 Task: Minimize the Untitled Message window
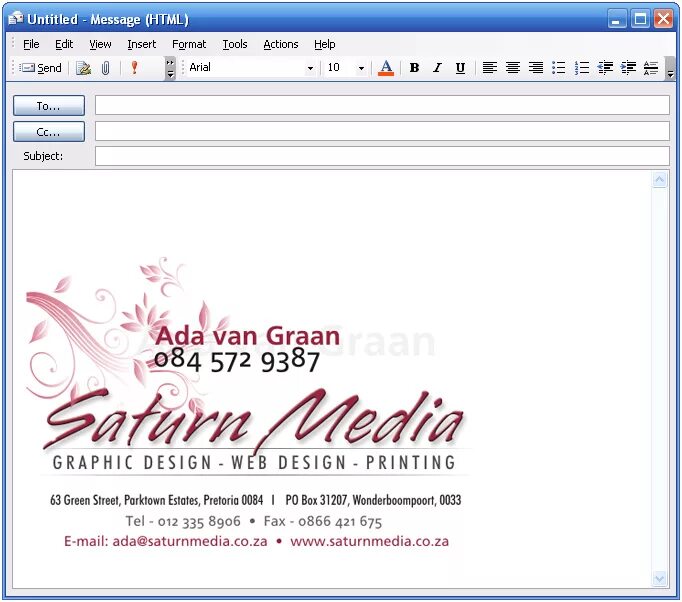pos(616,19)
